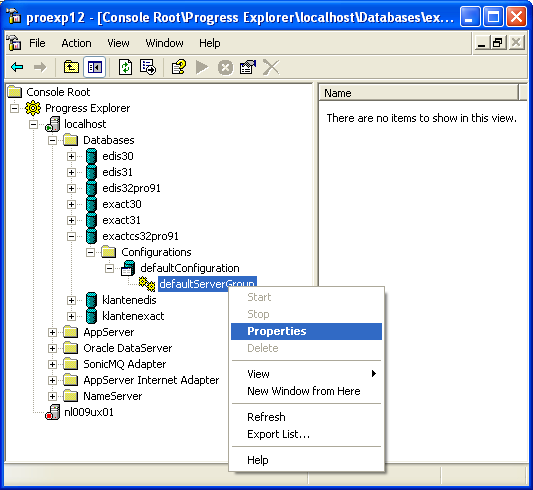This screenshot has height=490, width=533.
Task: Select the edis32pro91 tree label
Action: pos(131,188)
